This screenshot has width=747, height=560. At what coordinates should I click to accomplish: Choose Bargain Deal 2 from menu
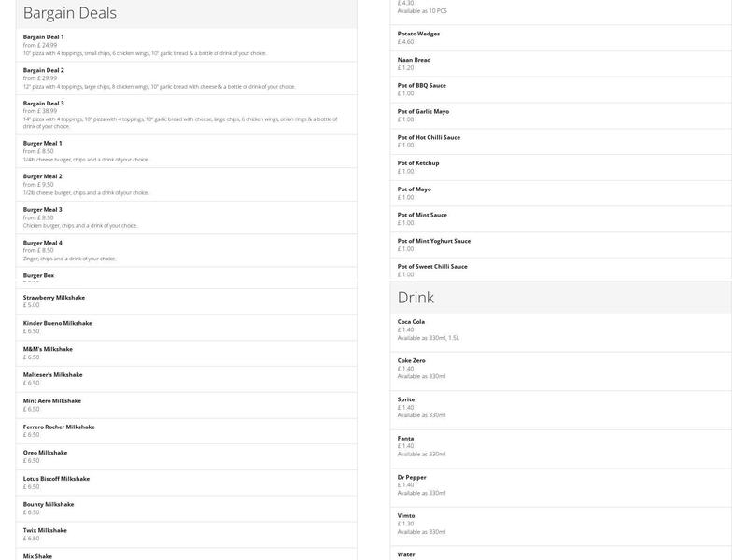pos(187,78)
